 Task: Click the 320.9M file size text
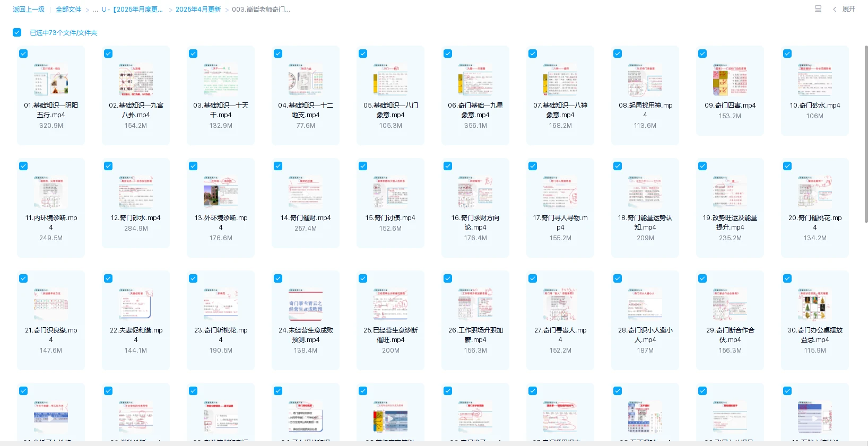(51, 126)
